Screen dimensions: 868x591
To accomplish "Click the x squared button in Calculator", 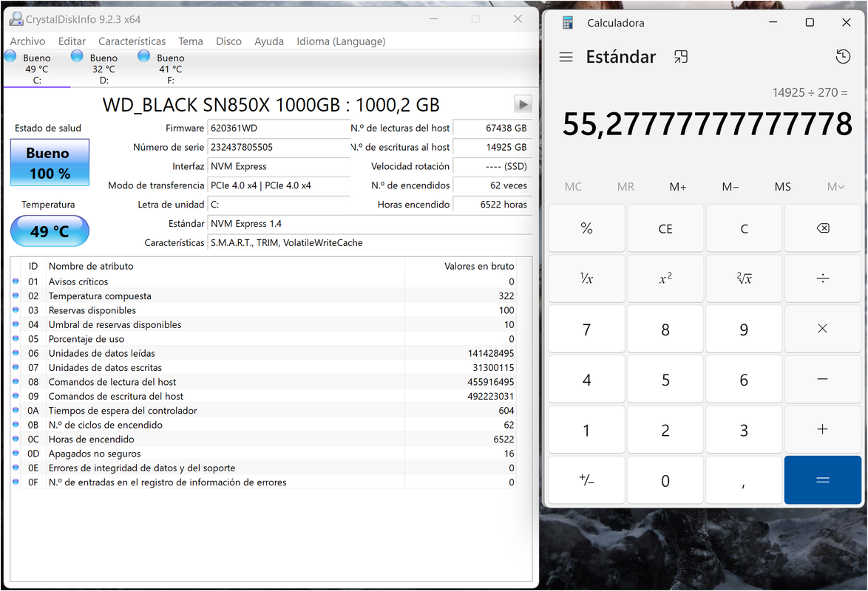I will tap(665, 279).
